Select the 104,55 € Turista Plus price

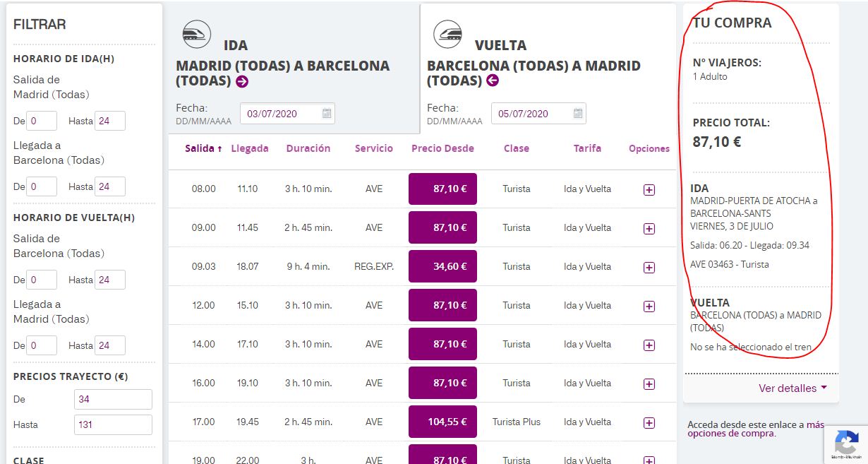(x=442, y=422)
